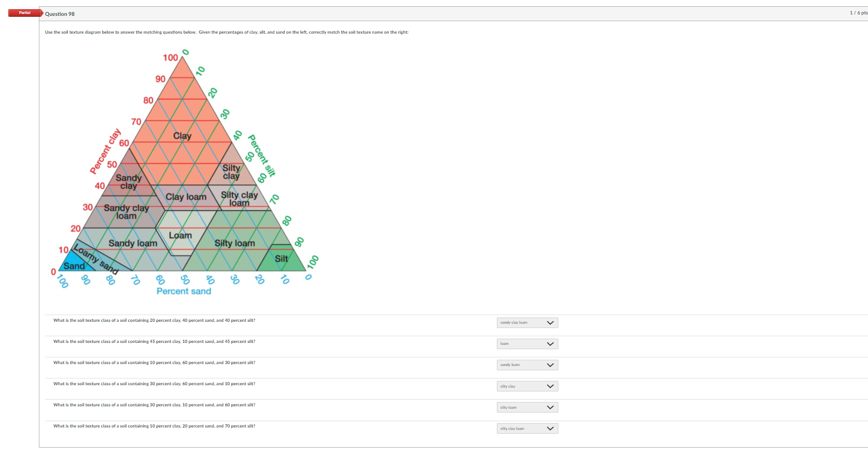The image size is (868, 463).
Task: Open the 'silty loam' answer dropdown
Action: click(x=527, y=407)
